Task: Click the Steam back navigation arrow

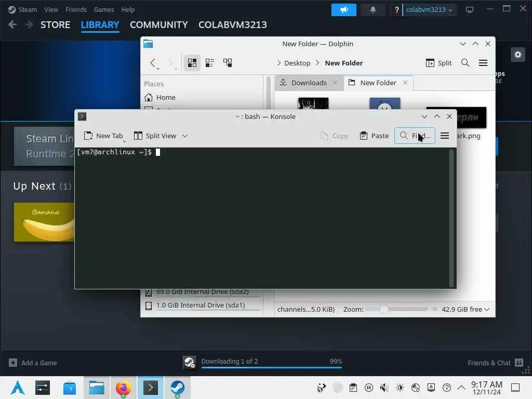Action: coord(12,24)
